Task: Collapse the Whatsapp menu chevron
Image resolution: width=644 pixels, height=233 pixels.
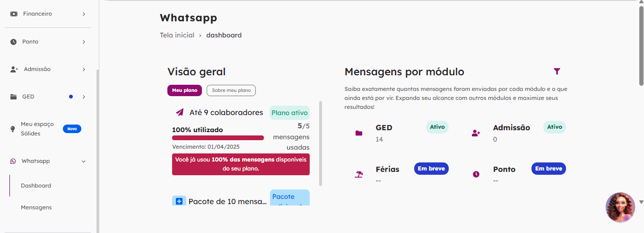Action: point(84,161)
